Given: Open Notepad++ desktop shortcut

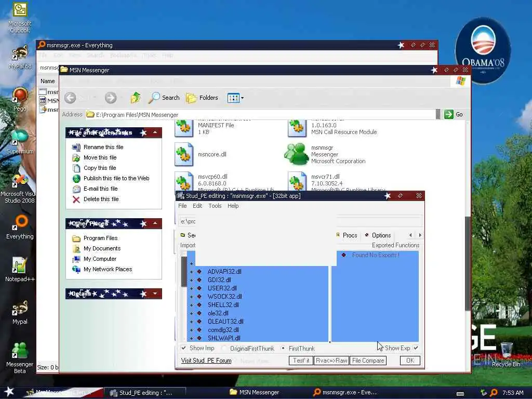Looking at the screenshot, I should pos(20,270).
